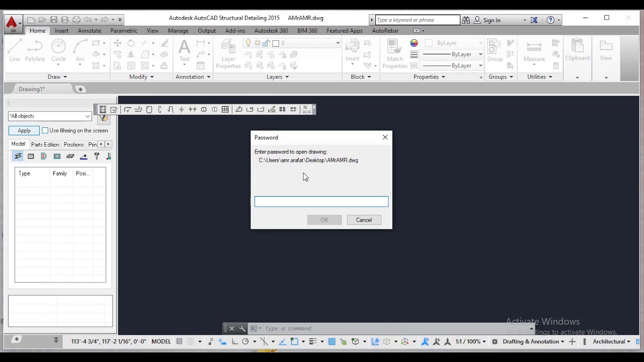This screenshot has height=362, width=644.
Task: Open the Drafting & Annotation workspace dropdown
Action: pos(533,341)
